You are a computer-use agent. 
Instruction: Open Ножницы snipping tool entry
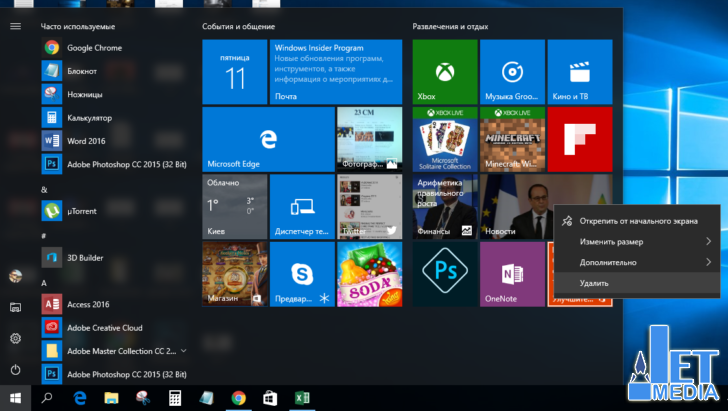(x=114, y=94)
